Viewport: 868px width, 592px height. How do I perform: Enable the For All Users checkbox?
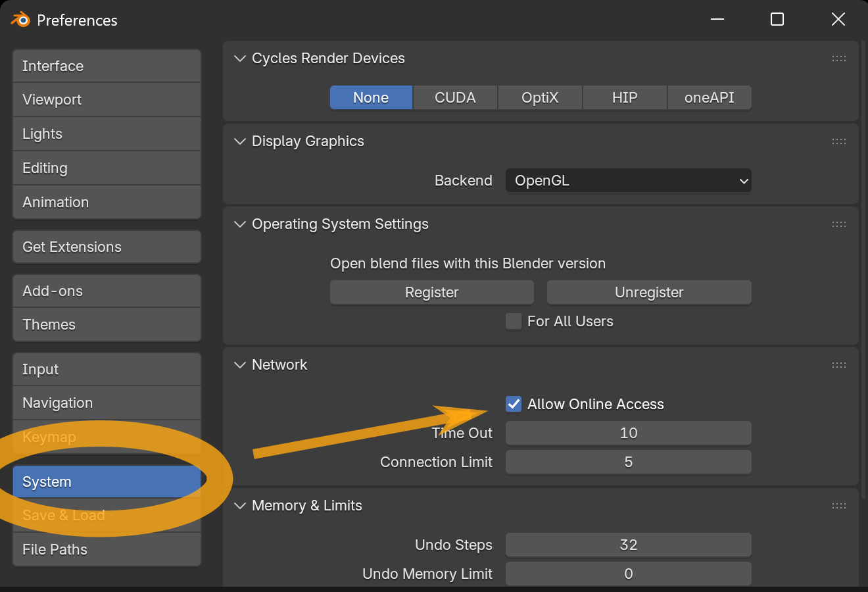[514, 321]
